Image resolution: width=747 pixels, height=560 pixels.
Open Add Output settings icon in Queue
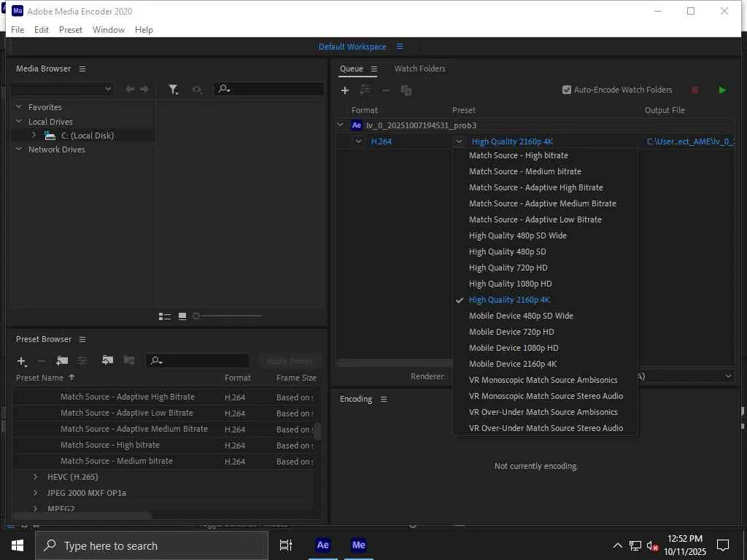click(x=365, y=90)
